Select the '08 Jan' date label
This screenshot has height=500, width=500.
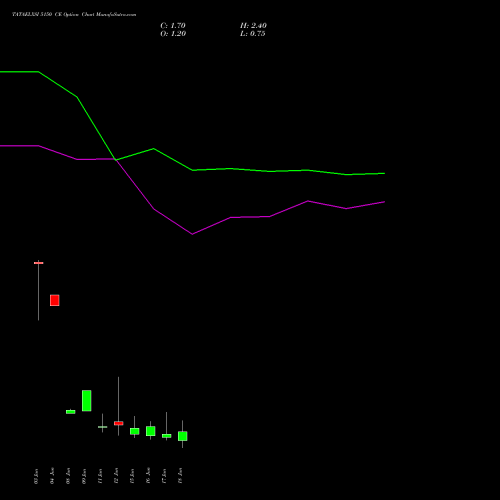[x=68, y=476]
